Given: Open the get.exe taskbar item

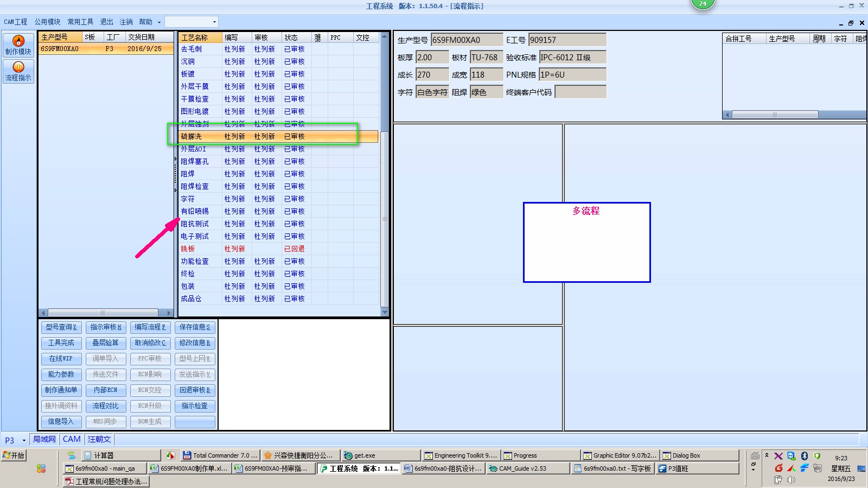Looking at the screenshot, I should point(381,455).
